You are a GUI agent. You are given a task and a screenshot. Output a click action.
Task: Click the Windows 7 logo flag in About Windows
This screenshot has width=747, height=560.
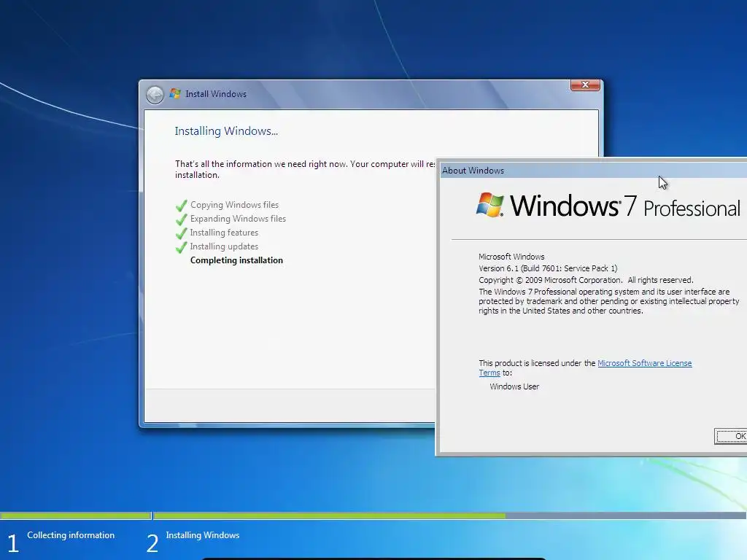[489, 205]
